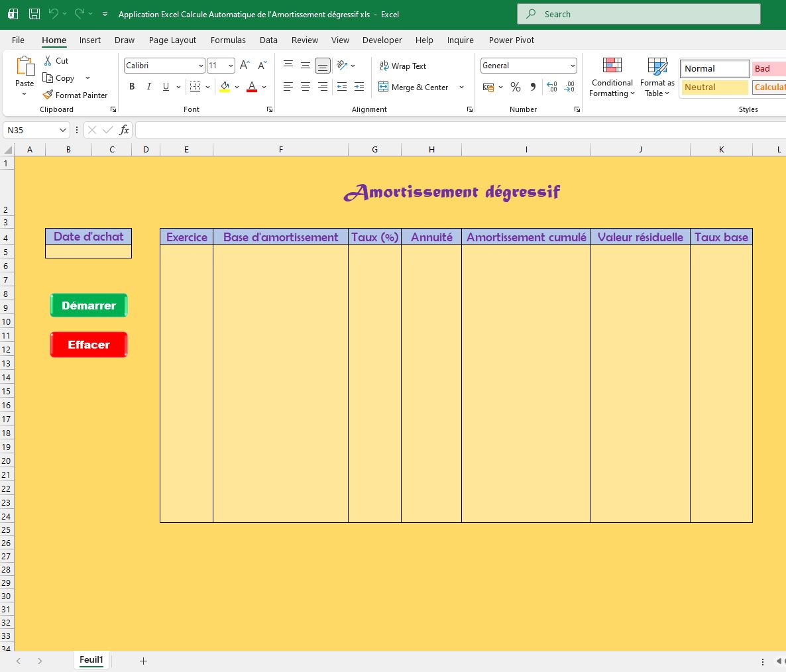Align text left in cell
The height and width of the screenshot is (672, 786).
pos(288,87)
